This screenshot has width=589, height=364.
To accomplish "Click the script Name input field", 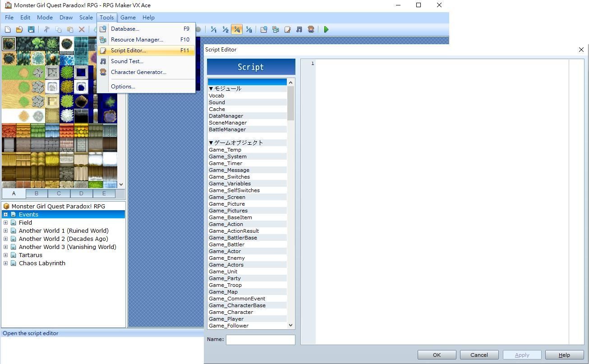I will click(x=260, y=340).
